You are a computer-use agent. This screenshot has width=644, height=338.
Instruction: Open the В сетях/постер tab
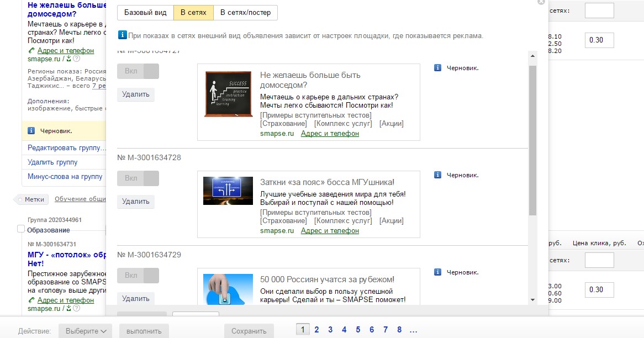click(x=246, y=13)
